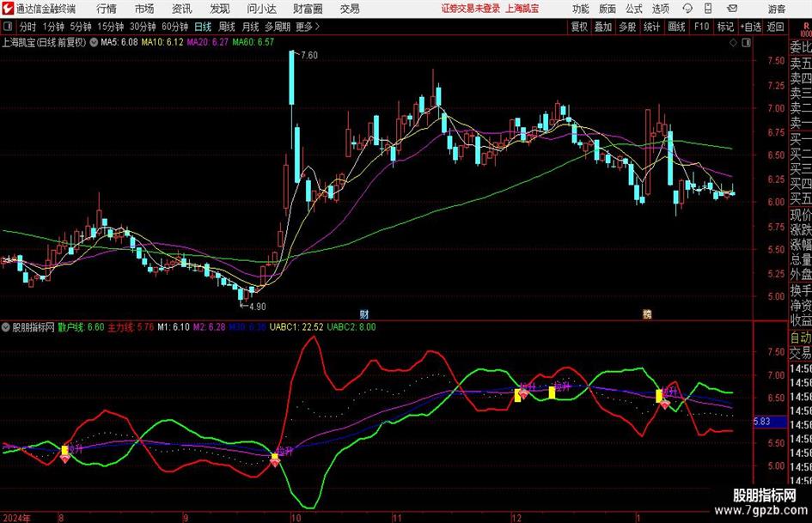
Task: Expand main chart indicator dropdown beside 上海凯宝
Action: tap(94, 42)
